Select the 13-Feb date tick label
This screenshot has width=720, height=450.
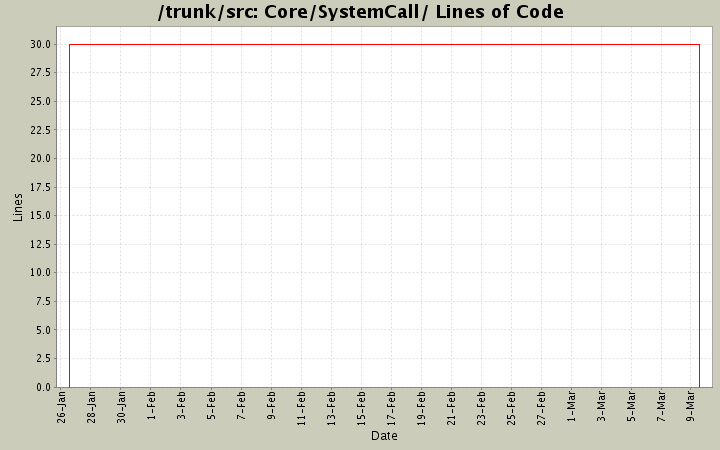[x=332, y=408]
